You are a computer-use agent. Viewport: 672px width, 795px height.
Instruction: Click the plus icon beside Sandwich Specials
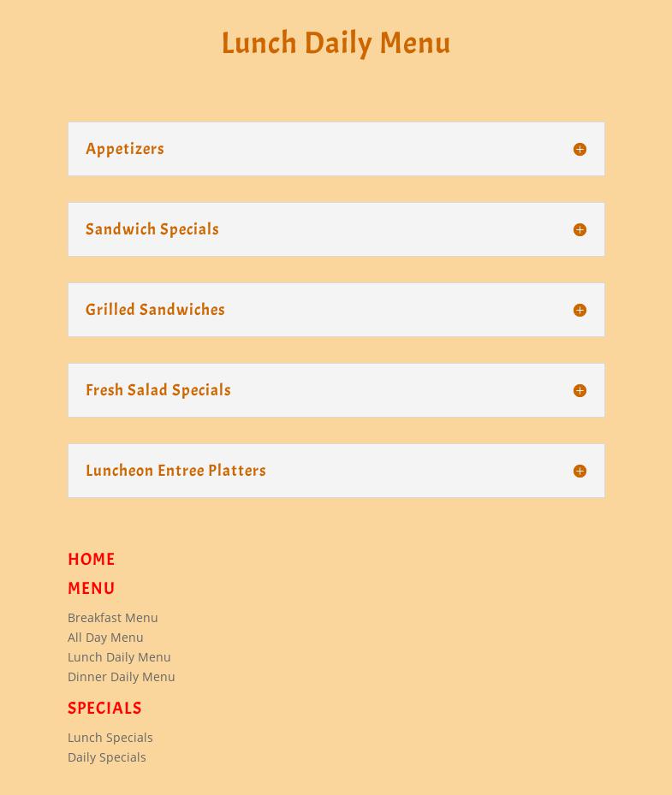click(580, 229)
